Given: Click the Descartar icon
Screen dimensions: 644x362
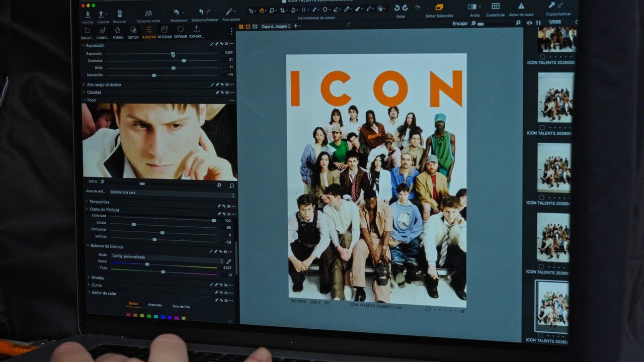Looking at the screenshot, I should point(119,14).
